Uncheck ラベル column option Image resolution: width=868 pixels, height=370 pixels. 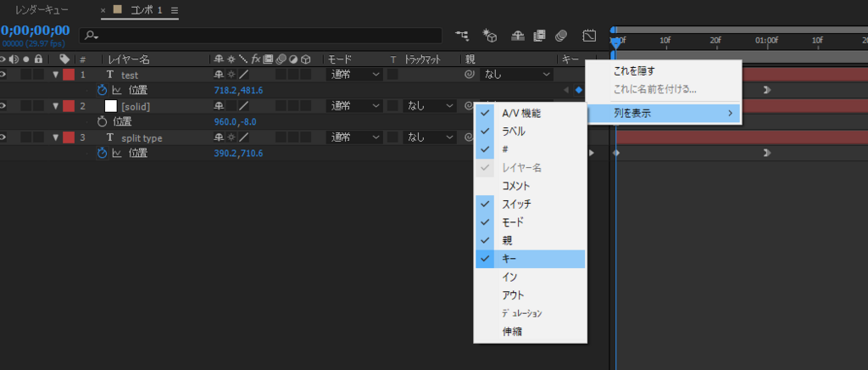(x=530, y=132)
